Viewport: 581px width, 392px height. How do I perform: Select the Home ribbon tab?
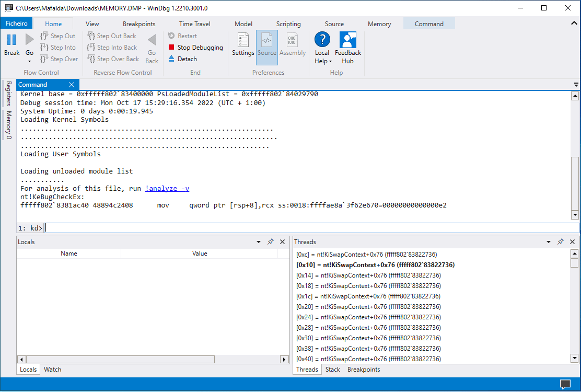(53, 24)
